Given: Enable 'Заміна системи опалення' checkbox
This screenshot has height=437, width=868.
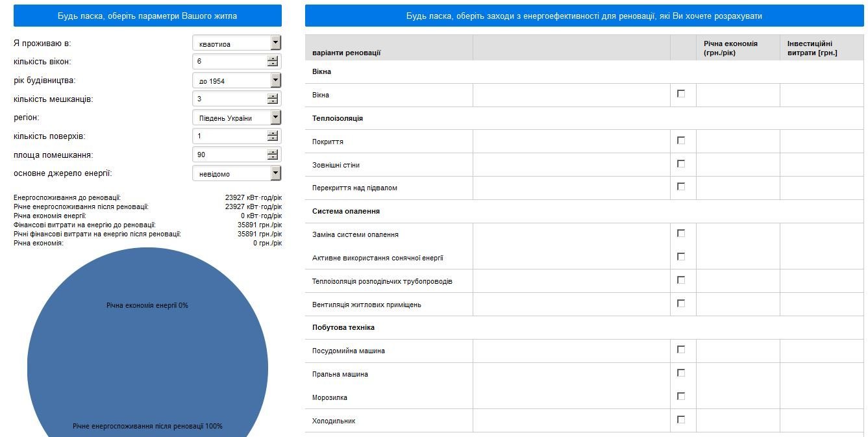Looking at the screenshot, I should pyautogui.click(x=681, y=233).
